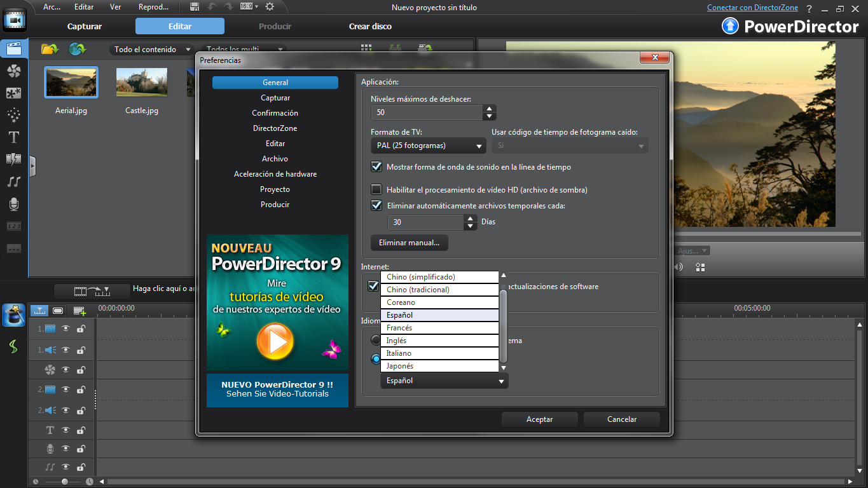Click the Aceptar button
Image resolution: width=868 pixels, height=488 pixels.
coord(539,419)
